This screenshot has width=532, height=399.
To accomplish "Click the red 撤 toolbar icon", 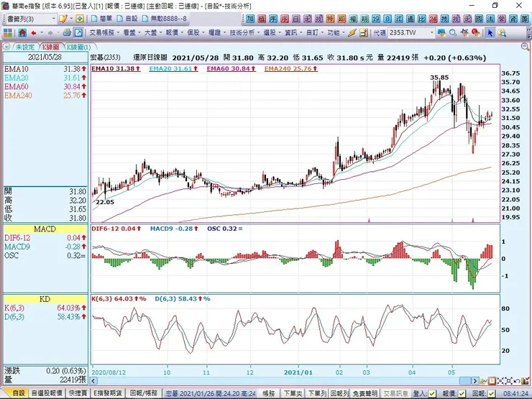I will click(x=262, y=19).
